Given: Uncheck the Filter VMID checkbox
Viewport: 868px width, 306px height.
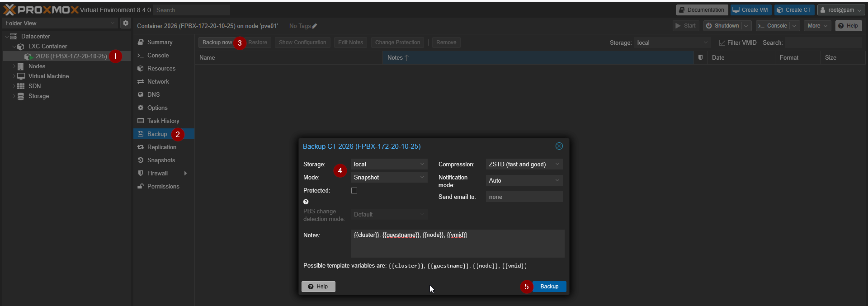Looking at the screenshot, I should pyautogui.click(x=722, y=43).
